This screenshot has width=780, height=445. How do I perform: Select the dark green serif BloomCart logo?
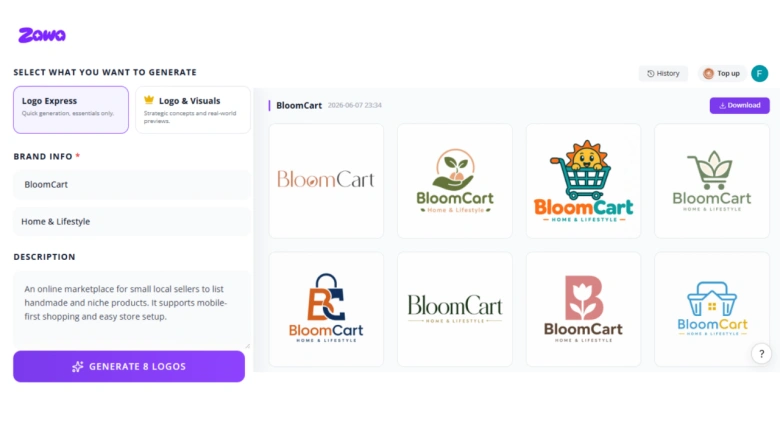click(x=455, y=309)
